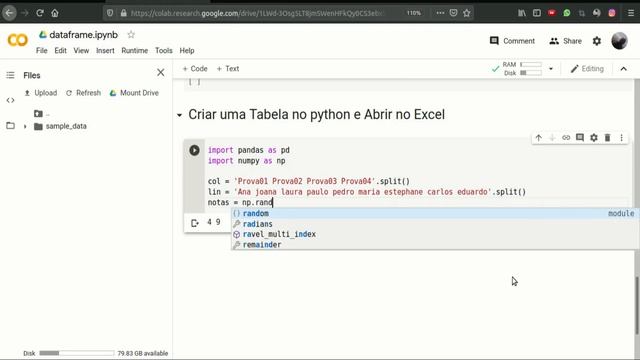This screenshot has height=360, width=640.
Task: Open browser library icon
Action: click(x=522, y=13)
